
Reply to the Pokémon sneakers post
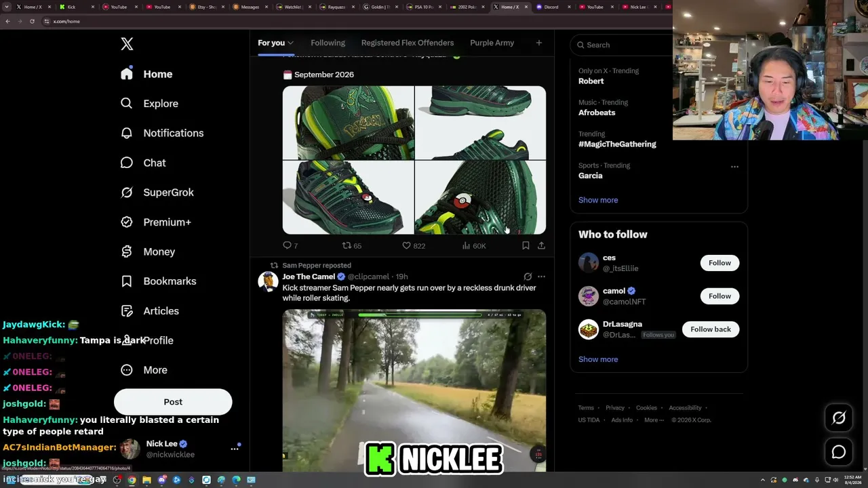click(290, 245)
